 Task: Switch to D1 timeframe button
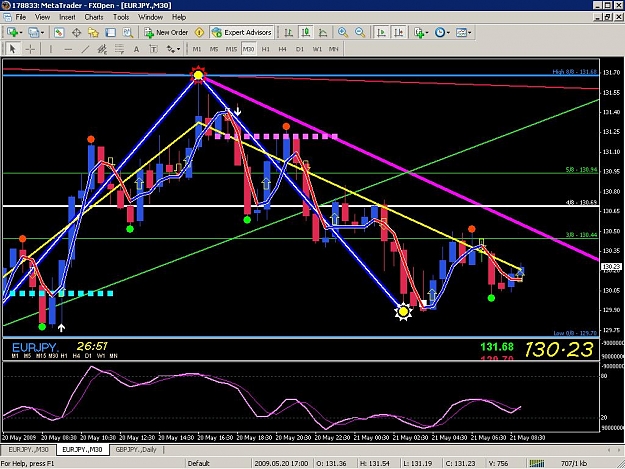[300, 49]
